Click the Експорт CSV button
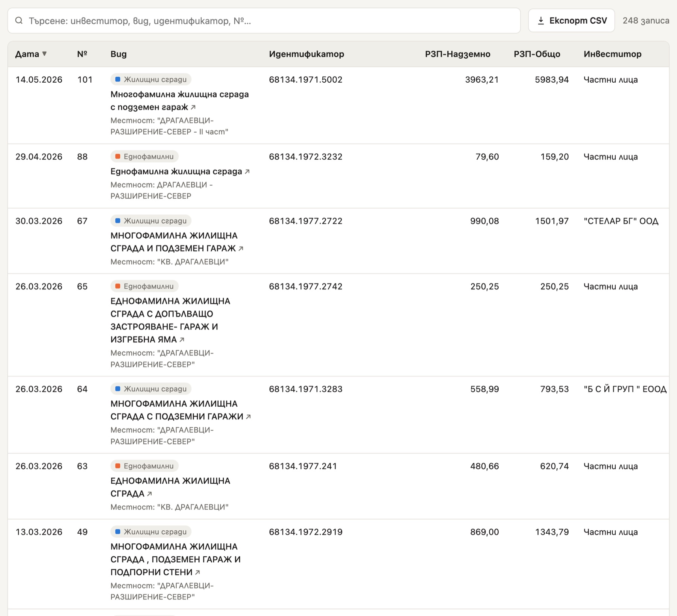This screenshot has height=616, width=677. click(x=571, y=21)
